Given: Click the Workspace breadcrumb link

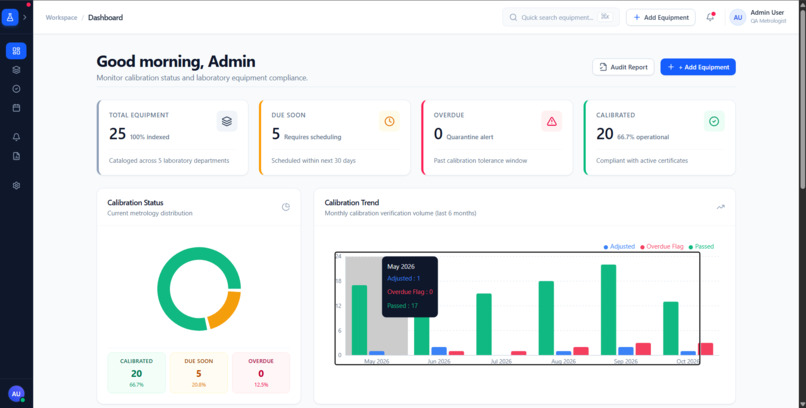Looking at the screenshot, I should click(x=61, y=17).
